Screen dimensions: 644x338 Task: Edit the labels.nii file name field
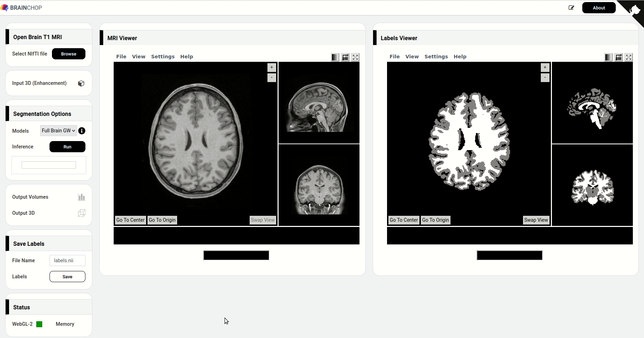click(67, 260)
